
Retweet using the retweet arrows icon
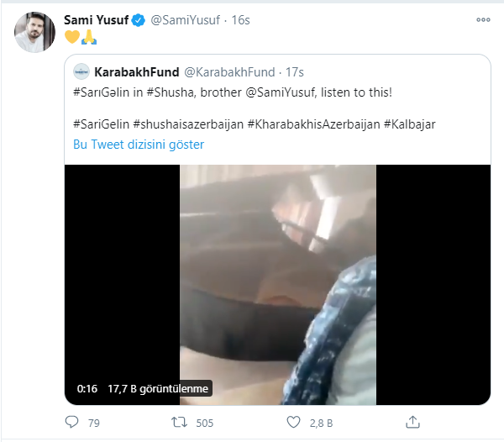click(x=179, y=422)
